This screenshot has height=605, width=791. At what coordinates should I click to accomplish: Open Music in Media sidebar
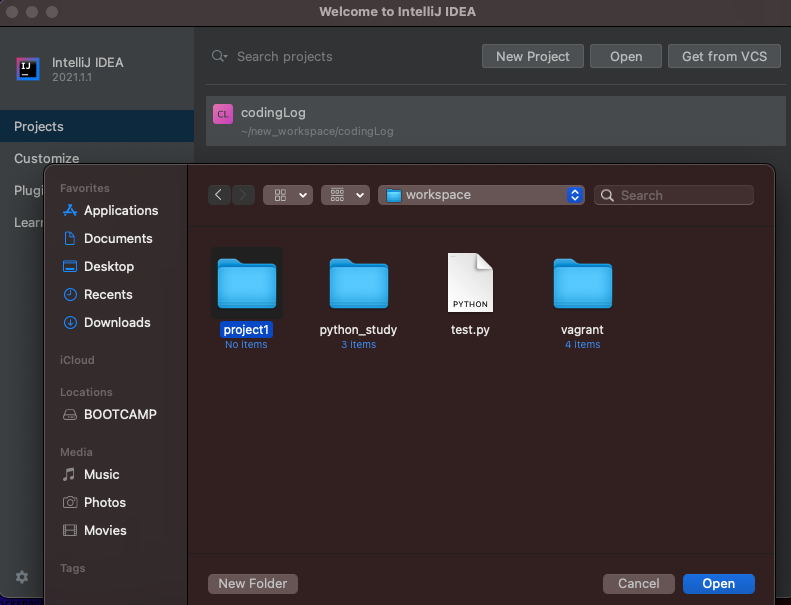pos(91,474)
